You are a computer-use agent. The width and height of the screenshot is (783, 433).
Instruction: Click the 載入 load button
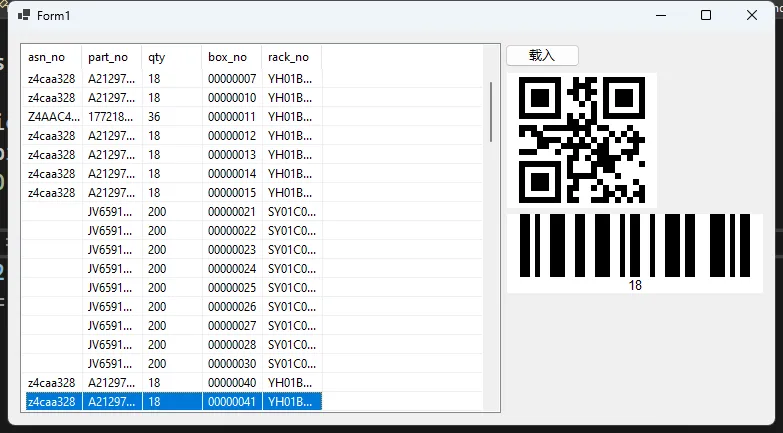pos(542,55)
